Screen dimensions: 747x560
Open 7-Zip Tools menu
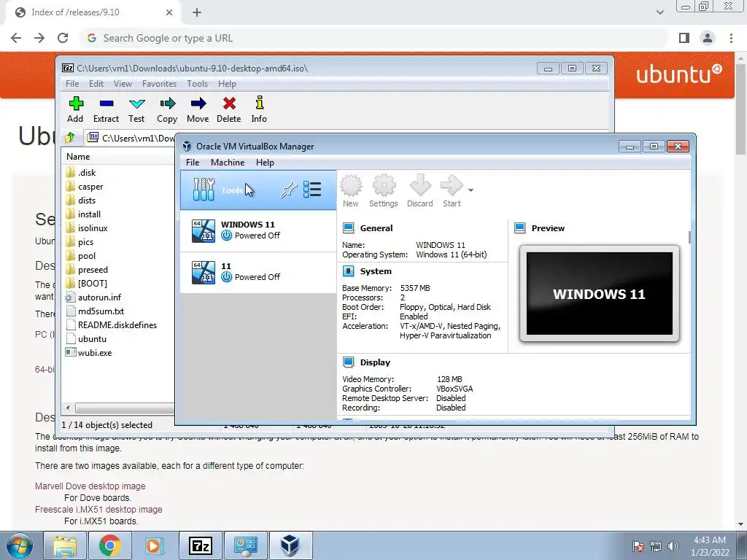pos(197,84)
